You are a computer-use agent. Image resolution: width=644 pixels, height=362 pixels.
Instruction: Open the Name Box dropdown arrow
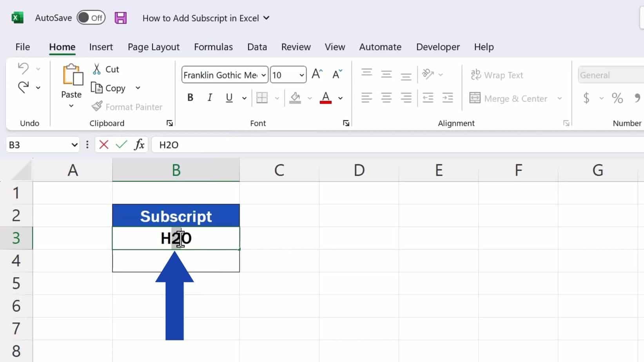pyautogui.click(x=74, y=145)
